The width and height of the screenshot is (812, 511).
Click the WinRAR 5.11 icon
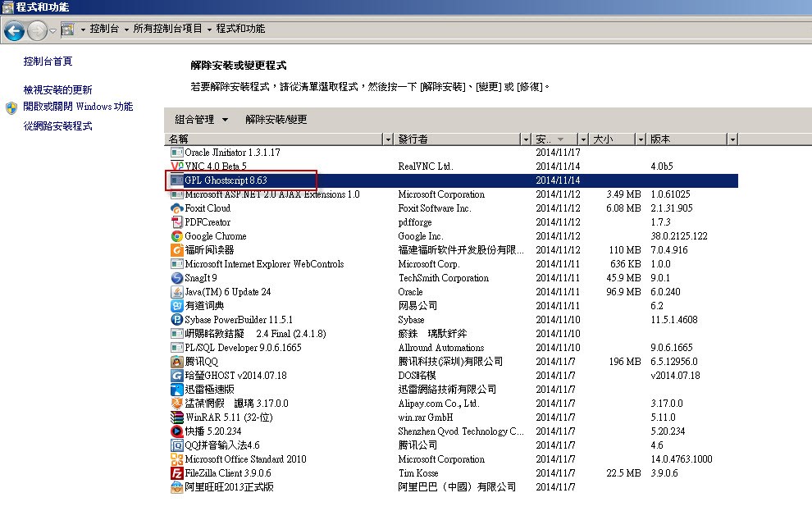[x=176, y=417]
